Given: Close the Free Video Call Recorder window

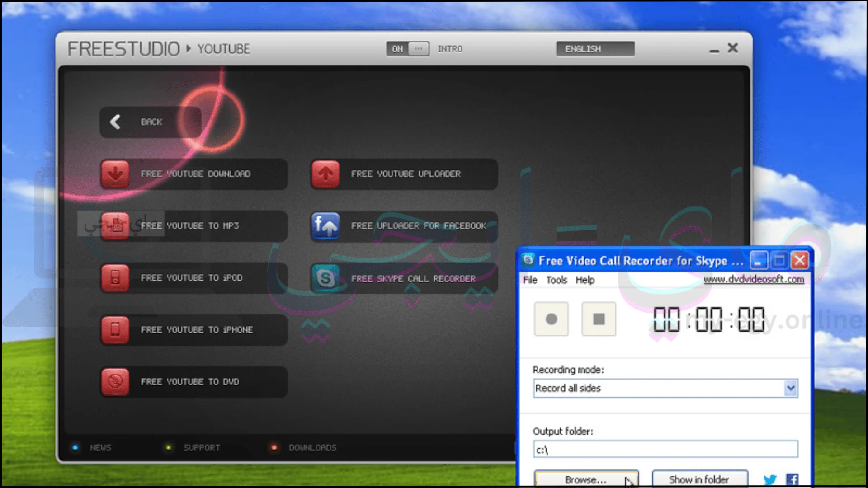Looking at the screenshot, I should point(800,260).
